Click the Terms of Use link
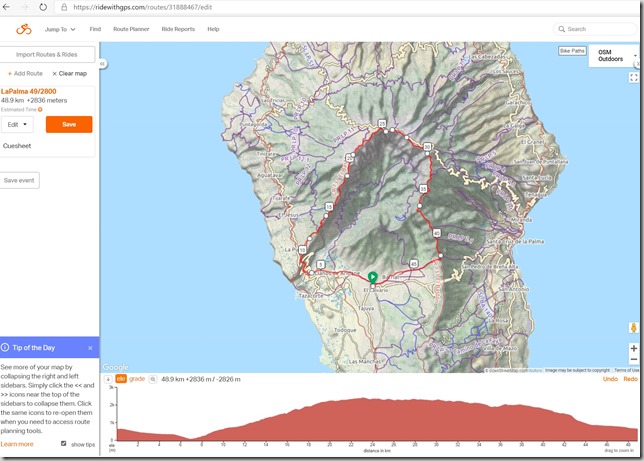 (626, 370)
